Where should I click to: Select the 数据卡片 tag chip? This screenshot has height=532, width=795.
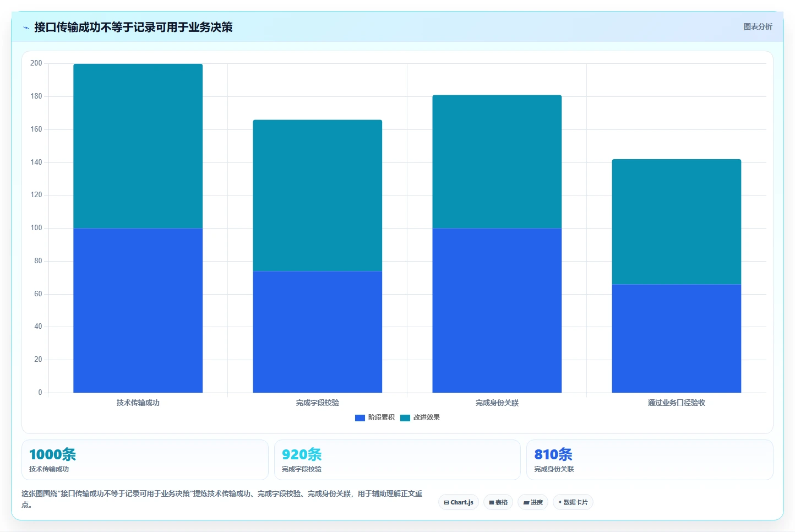pyautogui.click(x=573, y=502)
